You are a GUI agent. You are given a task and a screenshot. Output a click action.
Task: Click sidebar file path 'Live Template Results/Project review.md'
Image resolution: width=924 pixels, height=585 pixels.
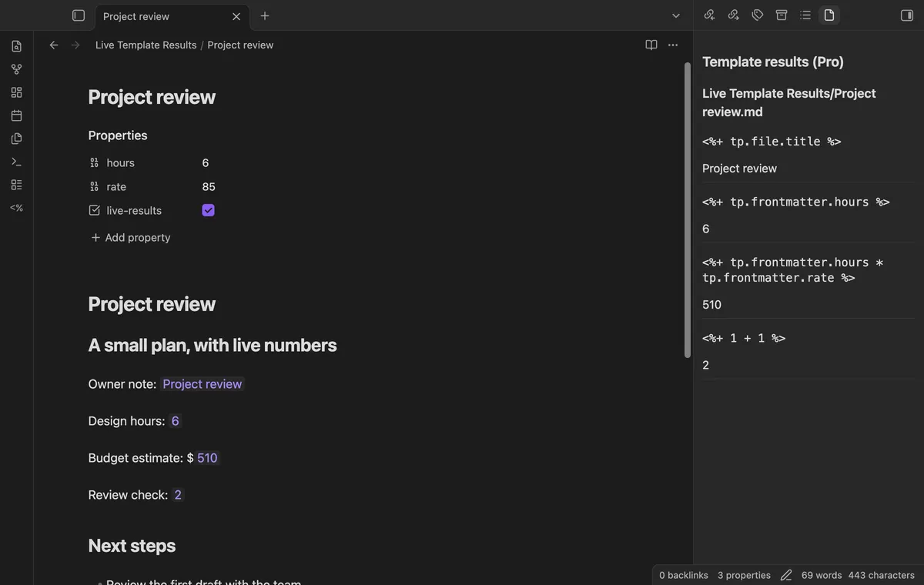click(789, 102)
